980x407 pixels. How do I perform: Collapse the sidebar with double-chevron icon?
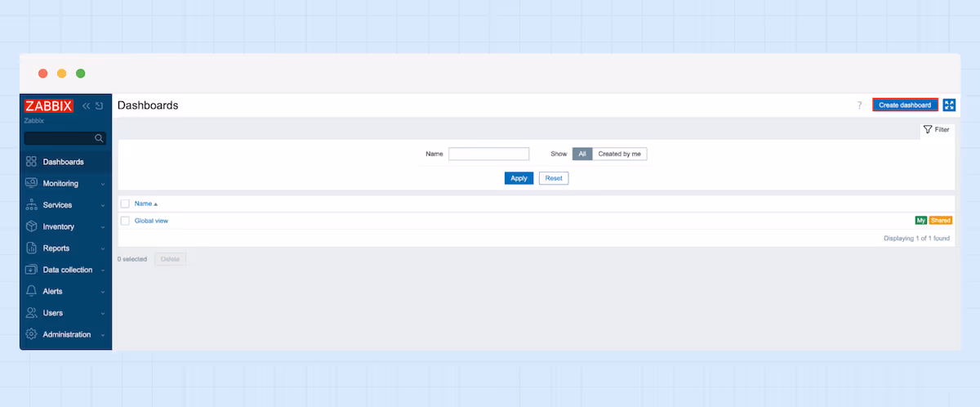(x=87, y=105)
